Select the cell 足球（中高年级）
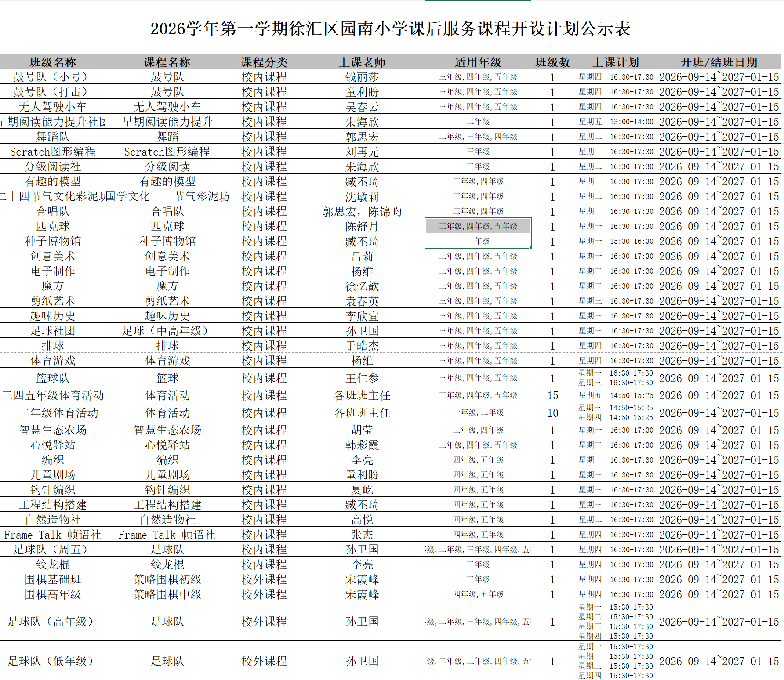 [167, 331]
